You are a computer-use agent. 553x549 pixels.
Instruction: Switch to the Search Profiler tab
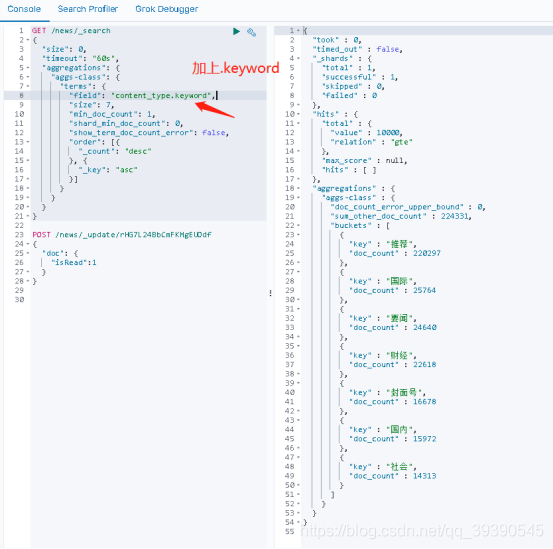[x=88, y=9]
